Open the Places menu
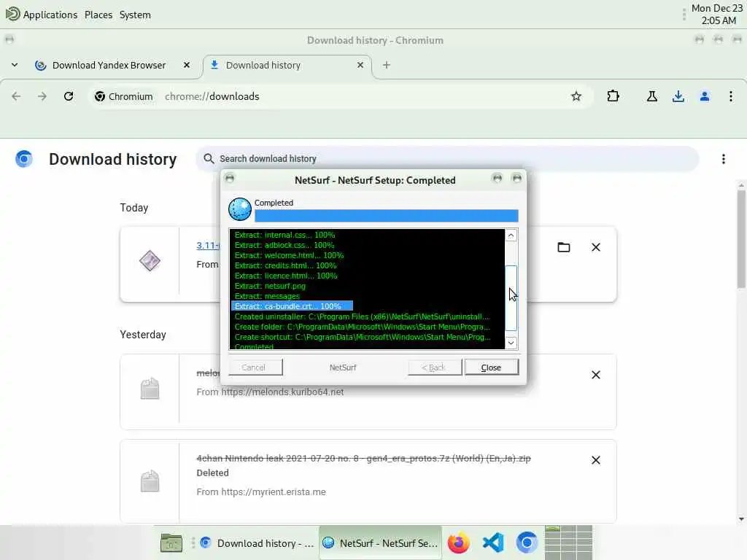The height and width of the screenshot is (560, 747). coord(98,15)
